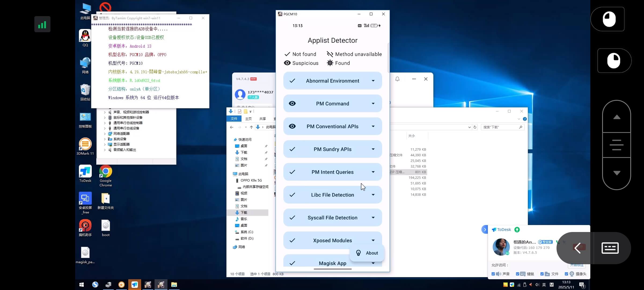
Task: Disable the 声音 permission checkbox
Action: point(493,274)
